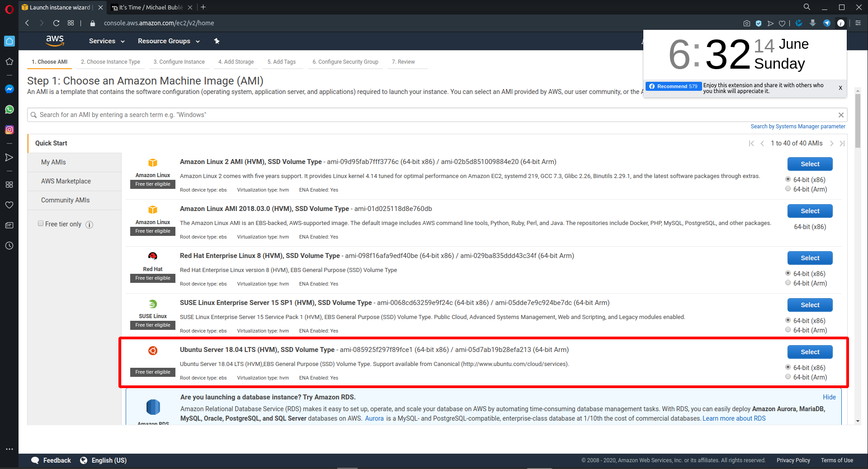Open the My AMIs category

pos(75,162)
